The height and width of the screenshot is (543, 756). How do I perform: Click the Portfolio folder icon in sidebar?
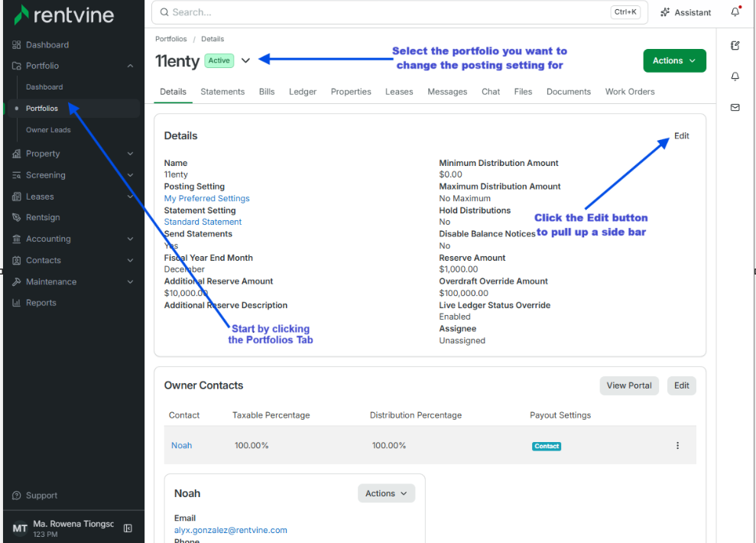click(16, 66)
